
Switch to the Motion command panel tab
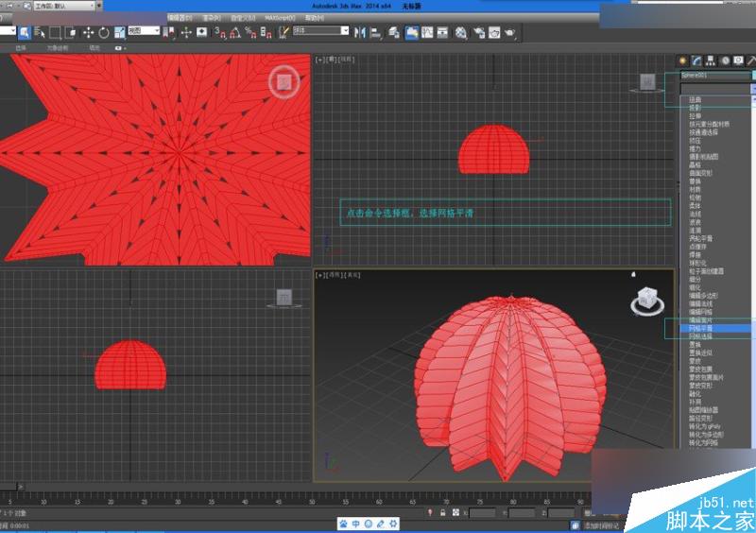click(x=725, y=60)
